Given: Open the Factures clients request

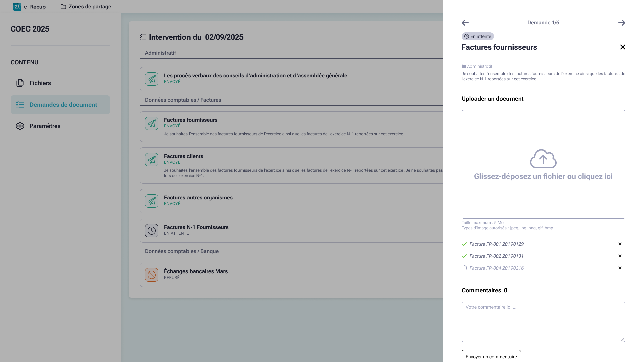Looking at the screenshot, I should (x=183, y=156).
